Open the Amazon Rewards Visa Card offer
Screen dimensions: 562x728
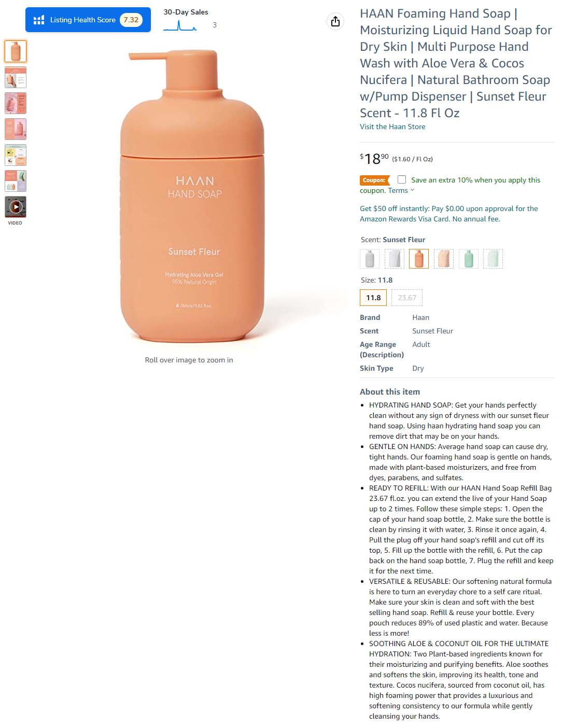[448, 214]
